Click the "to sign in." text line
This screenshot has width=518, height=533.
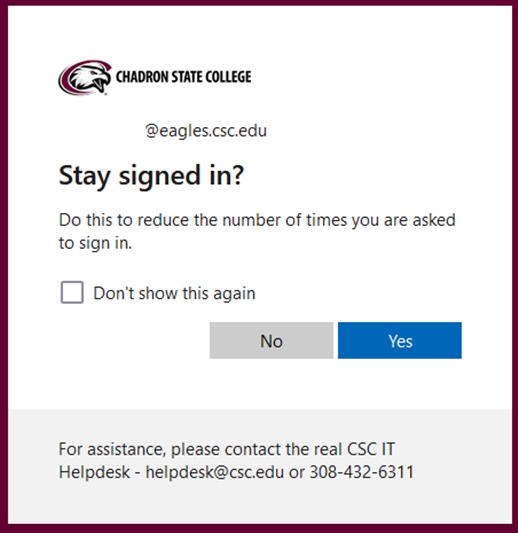[95, 243]
